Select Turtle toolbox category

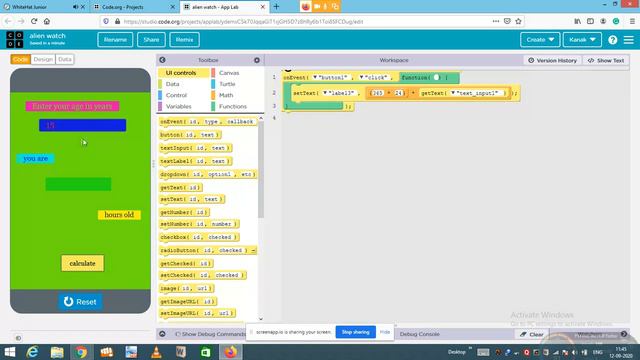click(237, 84)
